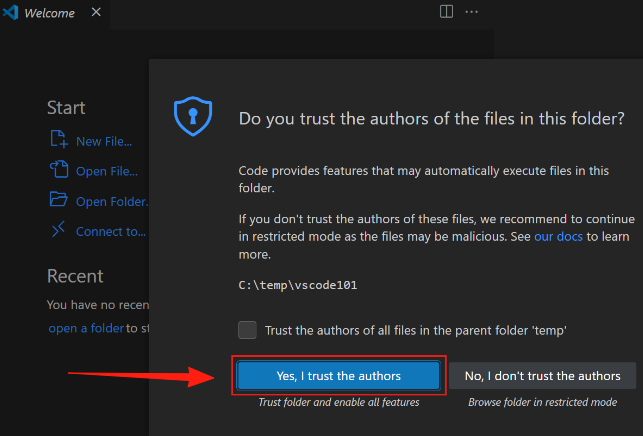Click the Open Folder icon under Start

(x=58, y=201)
